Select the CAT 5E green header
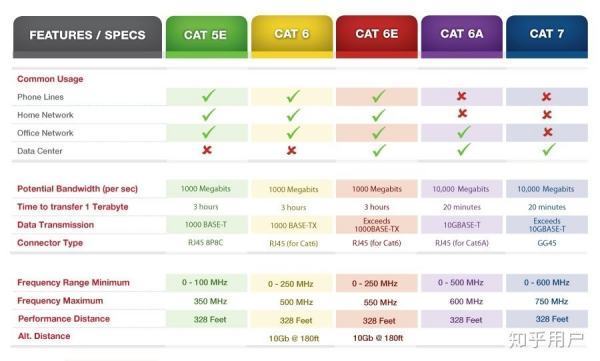The width and height of the screenshot is (600, 361). coord(207,37)
